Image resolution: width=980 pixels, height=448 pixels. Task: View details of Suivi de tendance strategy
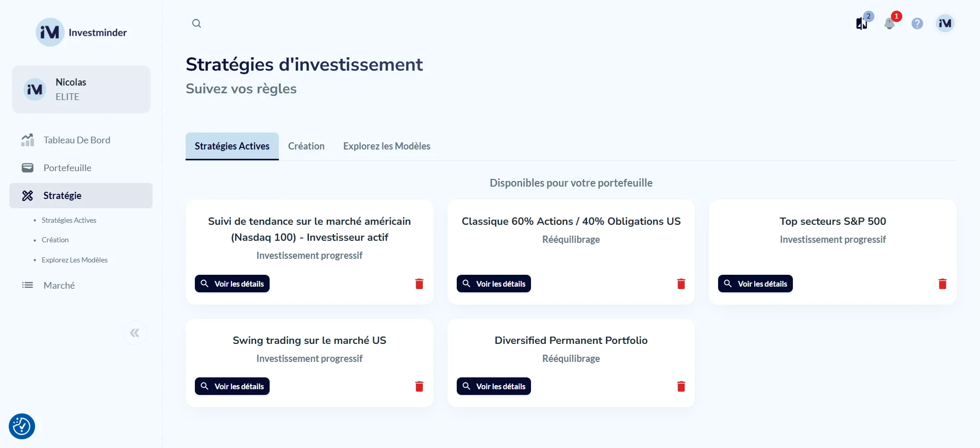pos(232,284)
